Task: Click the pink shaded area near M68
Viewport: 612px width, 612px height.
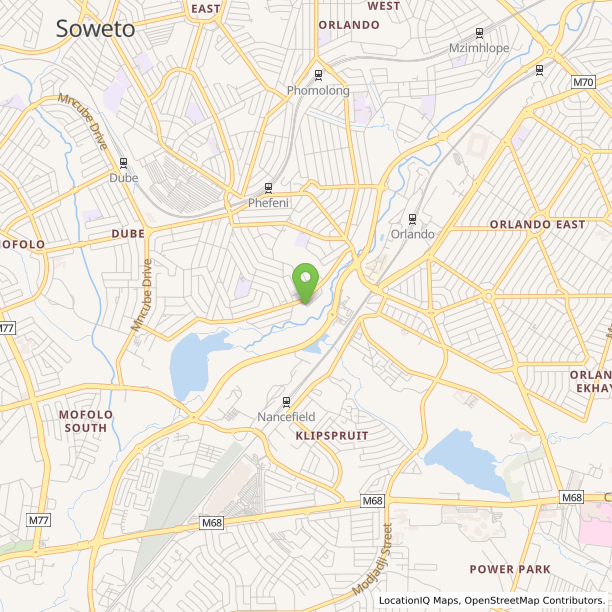Action: pyautogui.click(x=596, y=523)
